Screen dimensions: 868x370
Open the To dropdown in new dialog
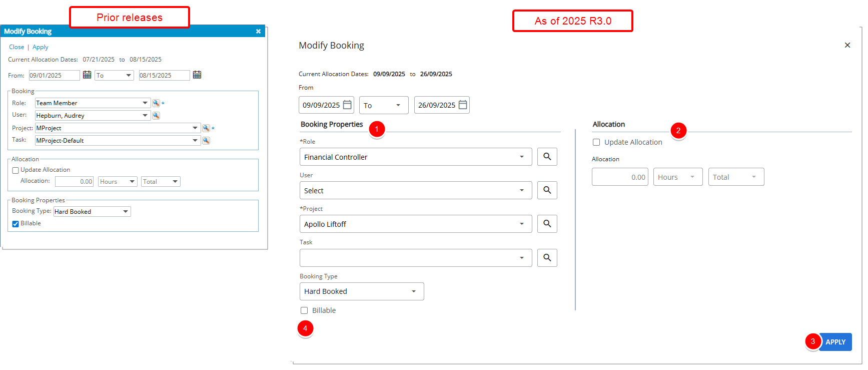384,105
